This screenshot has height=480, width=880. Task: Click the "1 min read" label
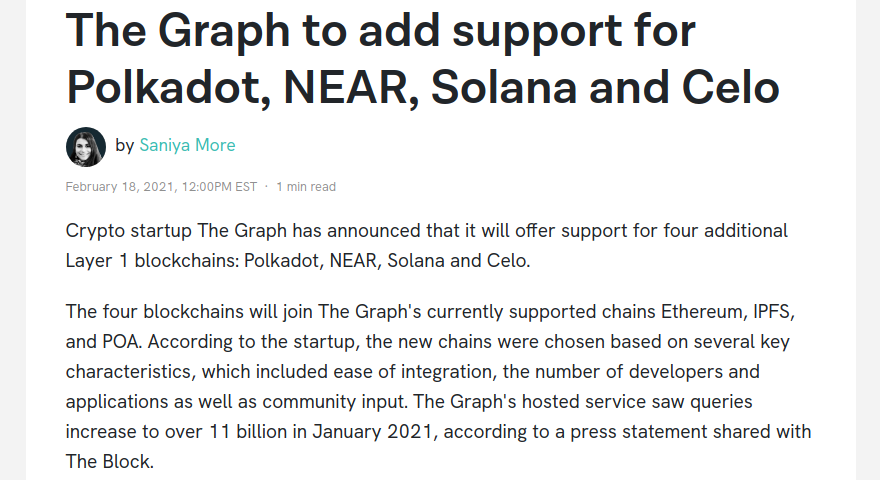point(306,186)
